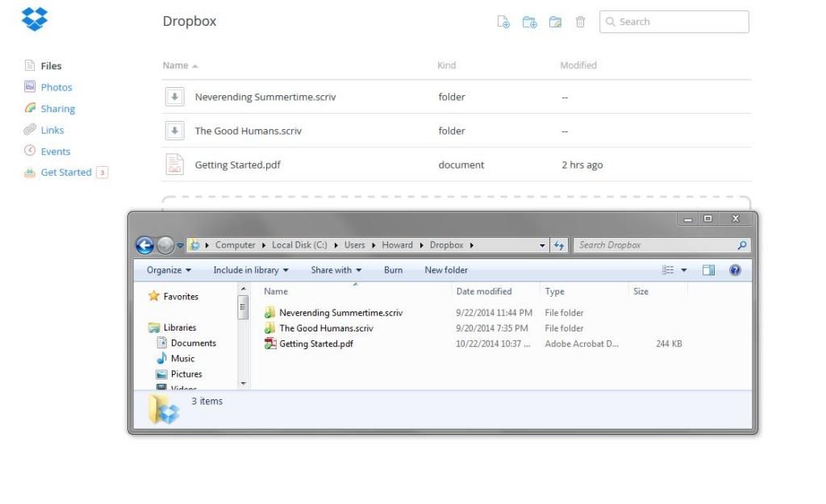Open the Photos section
The height and width of the screenshot is (504, 826).
coord(56,87)
